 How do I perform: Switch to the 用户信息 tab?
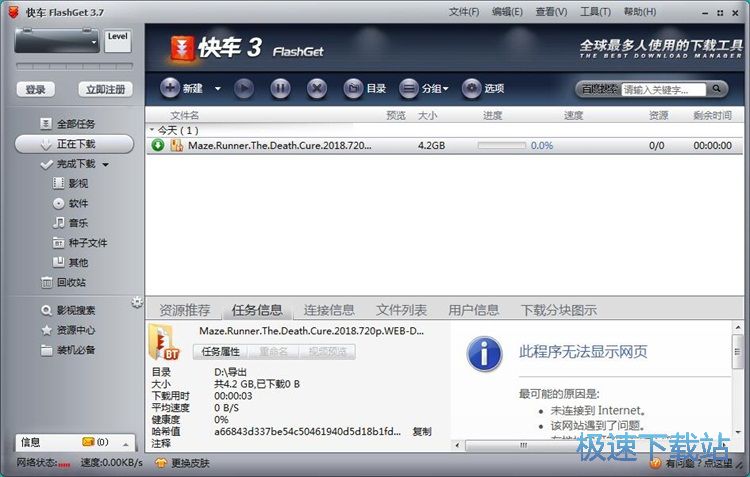point(474,311)
